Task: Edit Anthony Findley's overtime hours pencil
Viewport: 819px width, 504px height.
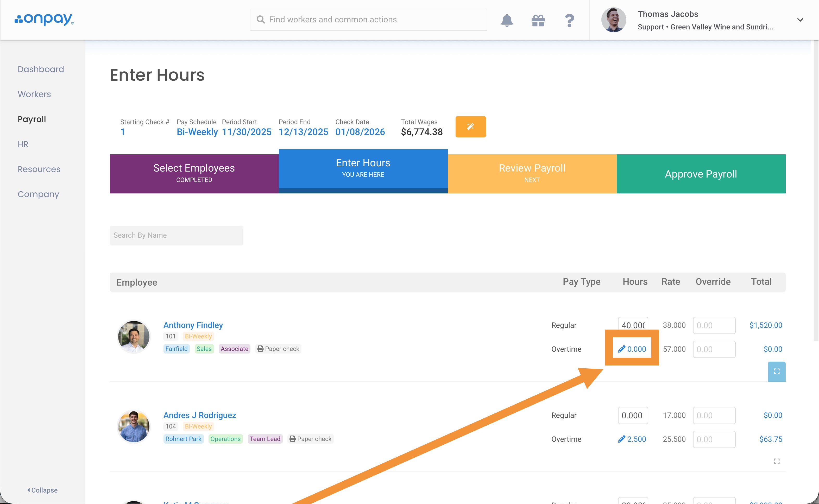Action: [x=621, y=349]
